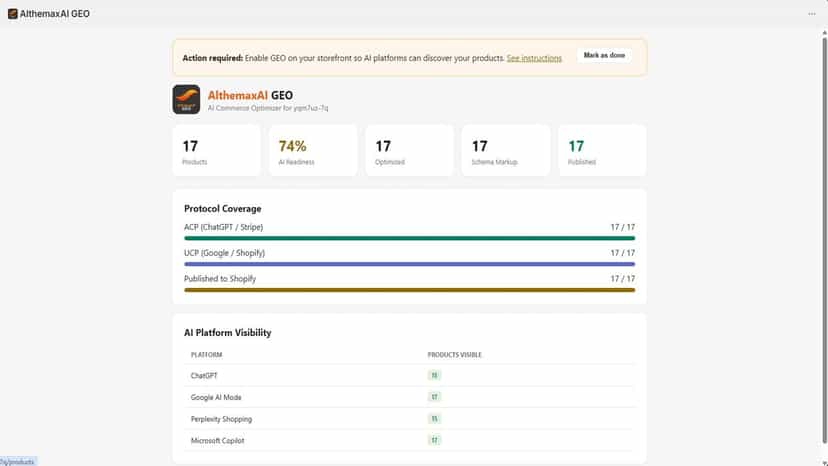
Task: Select the 17 Schema Markup card
Action: click(x=506, y=151)
